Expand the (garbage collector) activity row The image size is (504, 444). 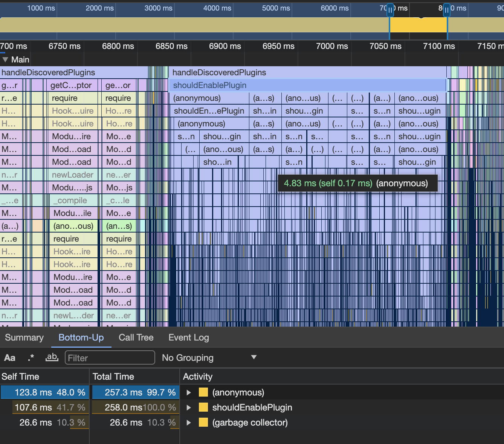tap(189, 423)
